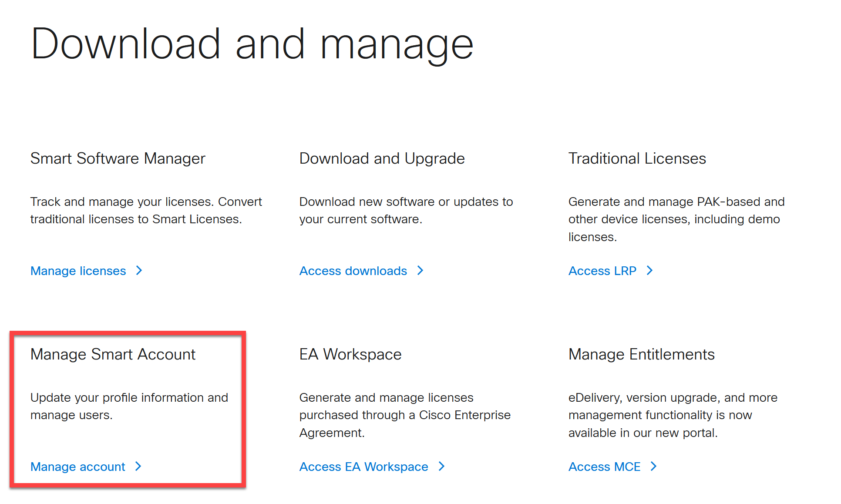The image size is (841, 504).
Task: Open the Access EA Workspace link
Action: (364, 467)
